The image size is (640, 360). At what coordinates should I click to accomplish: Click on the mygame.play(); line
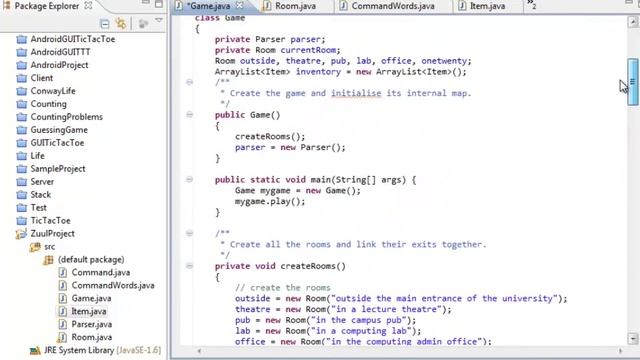click(270, 201)
